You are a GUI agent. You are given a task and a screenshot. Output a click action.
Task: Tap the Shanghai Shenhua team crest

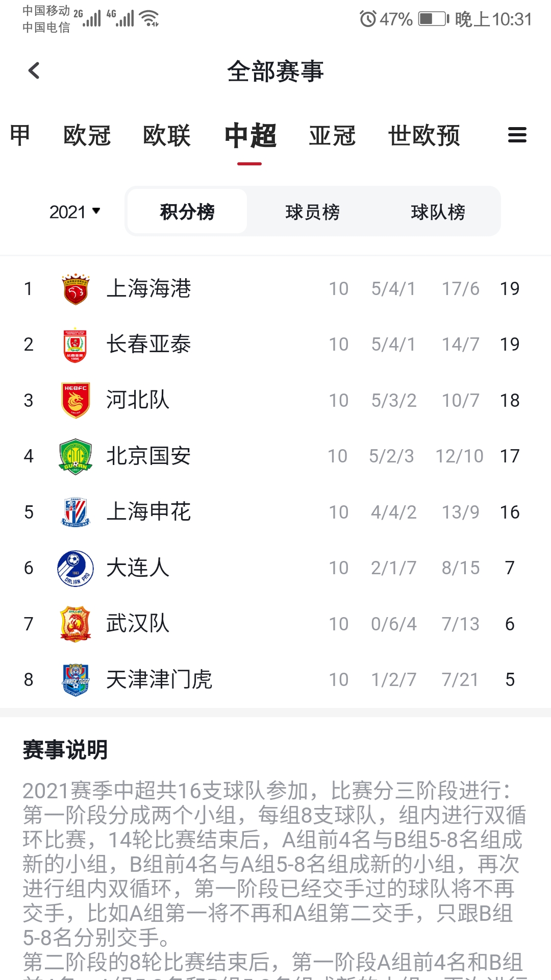(76, 512)
